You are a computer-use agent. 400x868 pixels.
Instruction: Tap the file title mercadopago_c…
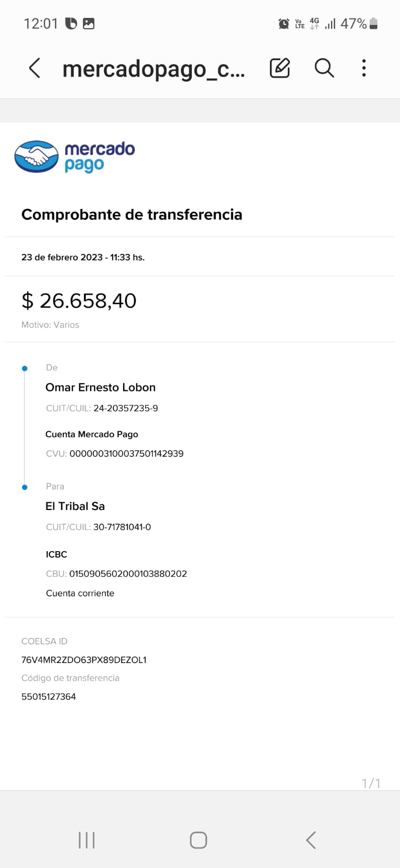coord(153,69)
